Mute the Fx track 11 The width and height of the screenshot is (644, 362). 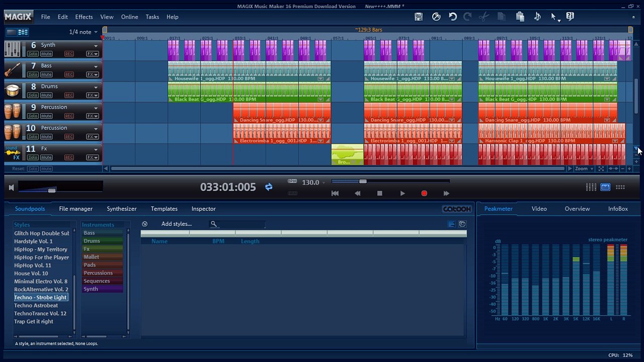(46, 157)
